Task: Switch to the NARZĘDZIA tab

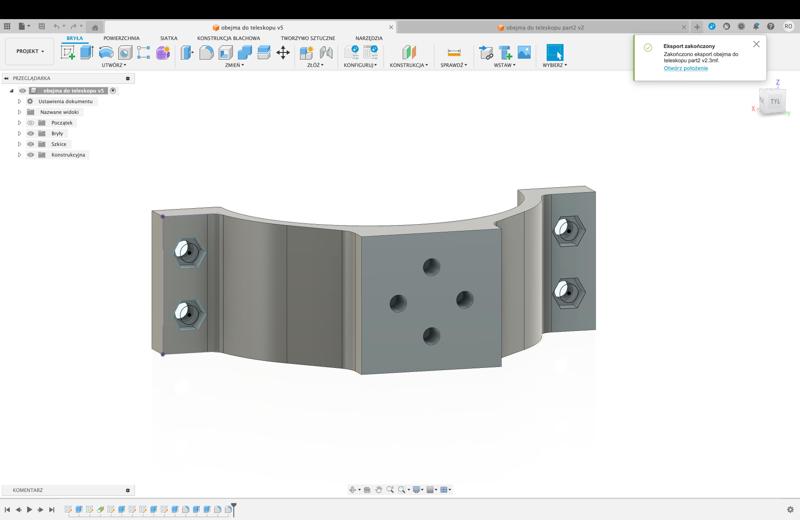Action: (369, 38)
